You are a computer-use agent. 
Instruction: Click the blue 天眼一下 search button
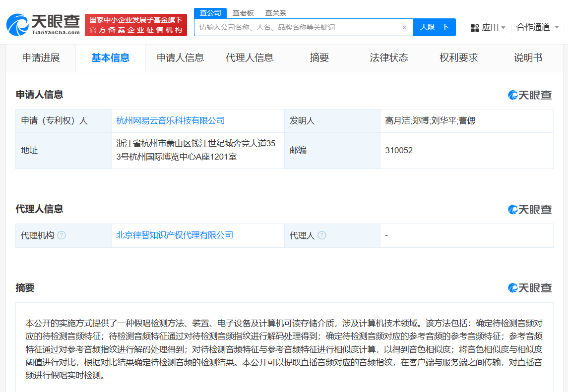pos(435,27)
